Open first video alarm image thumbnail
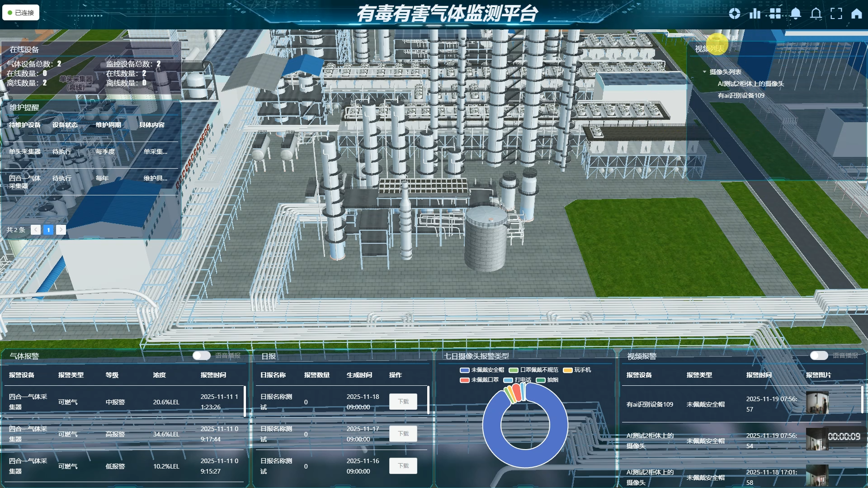The width and height of the screenshot is (868, 488). (817, 403)
